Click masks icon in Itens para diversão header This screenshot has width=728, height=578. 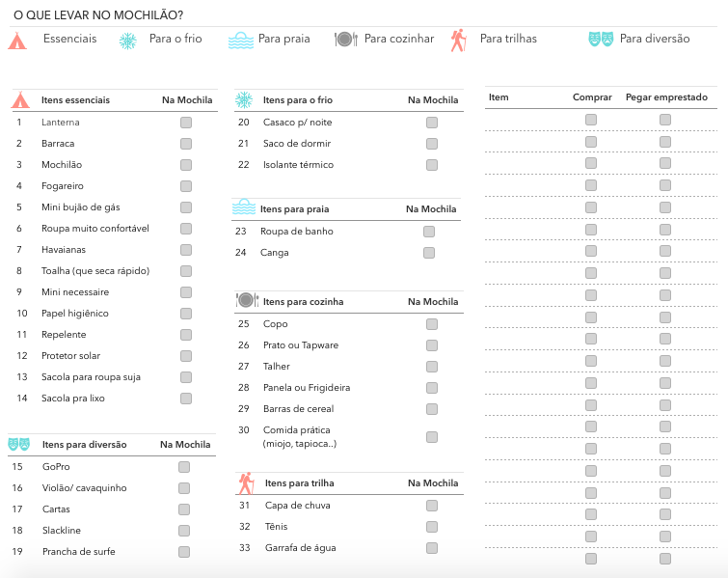point(19,444)
